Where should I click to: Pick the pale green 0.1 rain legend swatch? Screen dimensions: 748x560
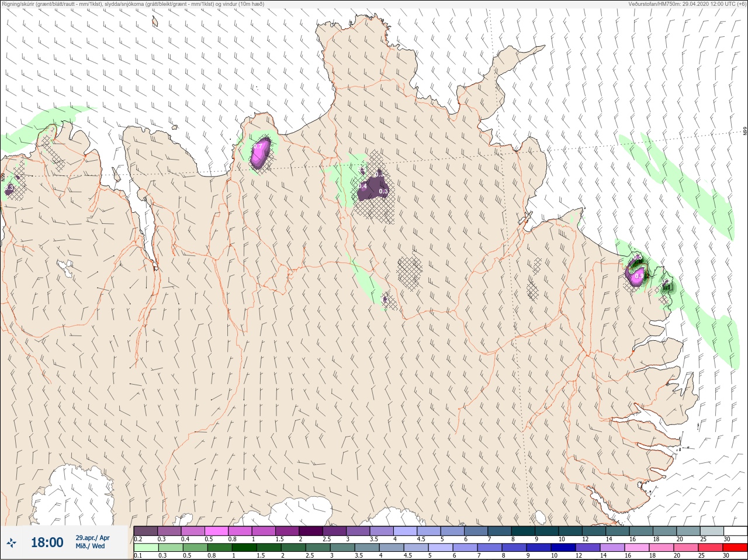point(146,548)
